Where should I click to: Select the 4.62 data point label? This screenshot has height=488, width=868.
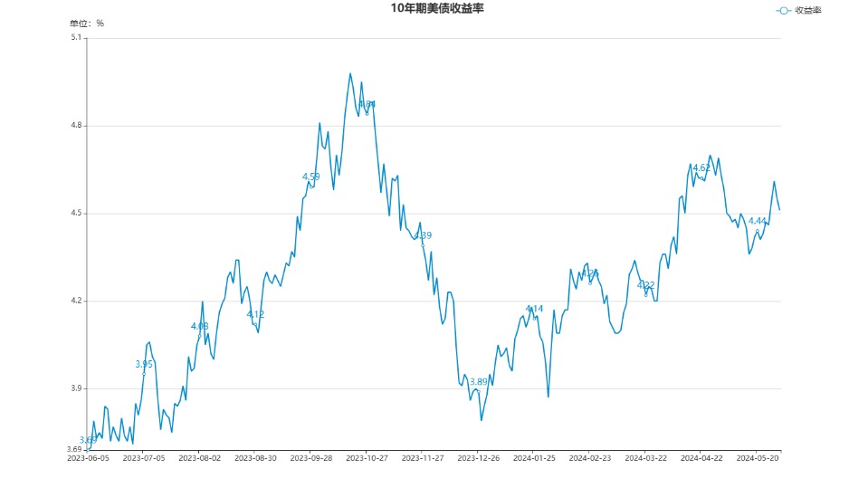701,167
